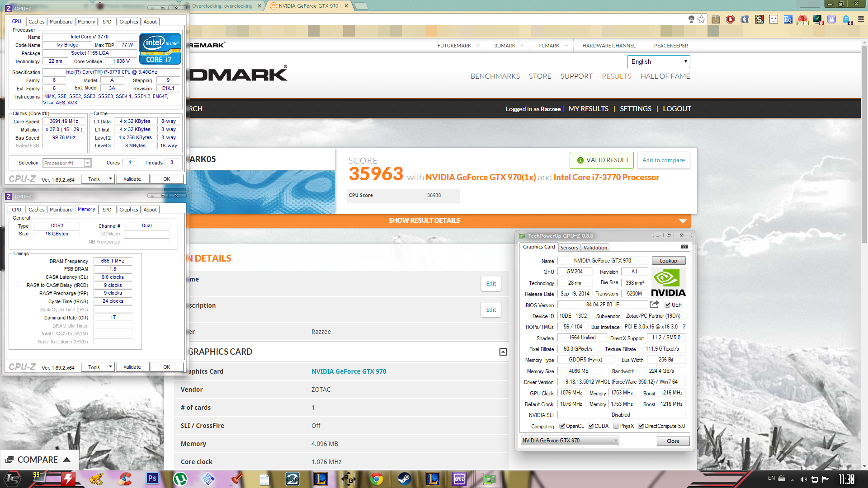Click the AdBlock stop-hand extension icon
868x488 pixels.
click(730, 19)
